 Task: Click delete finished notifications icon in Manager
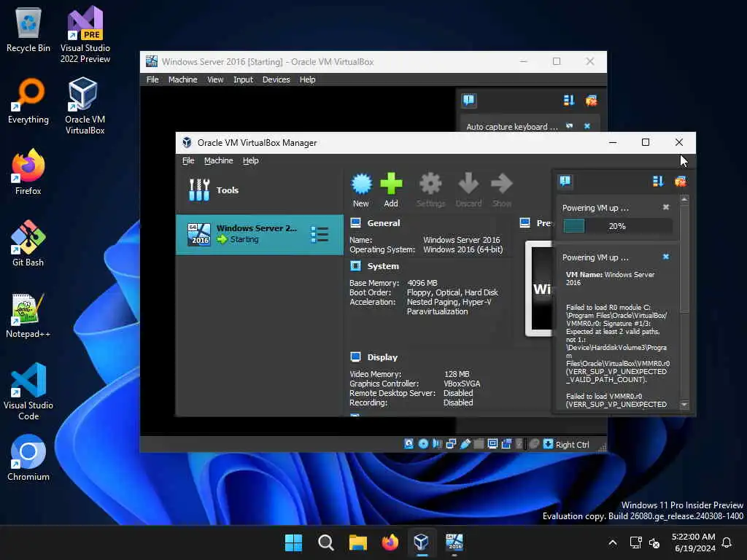681,181
